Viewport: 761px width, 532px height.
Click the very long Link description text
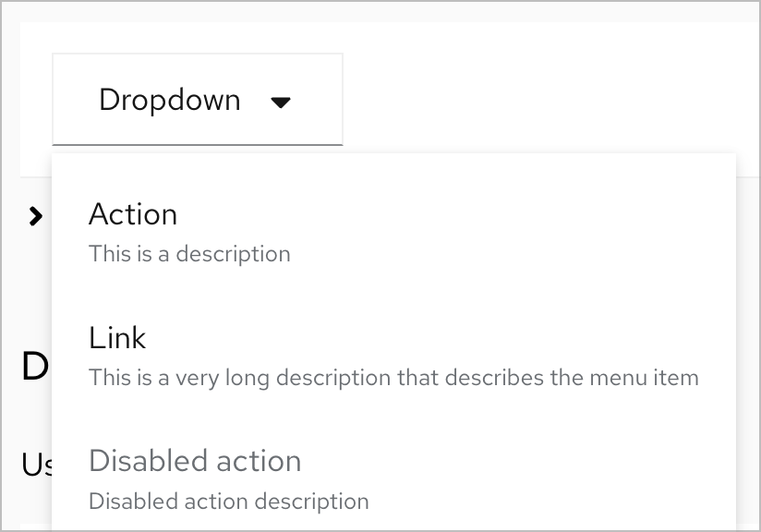coord(393,378)
